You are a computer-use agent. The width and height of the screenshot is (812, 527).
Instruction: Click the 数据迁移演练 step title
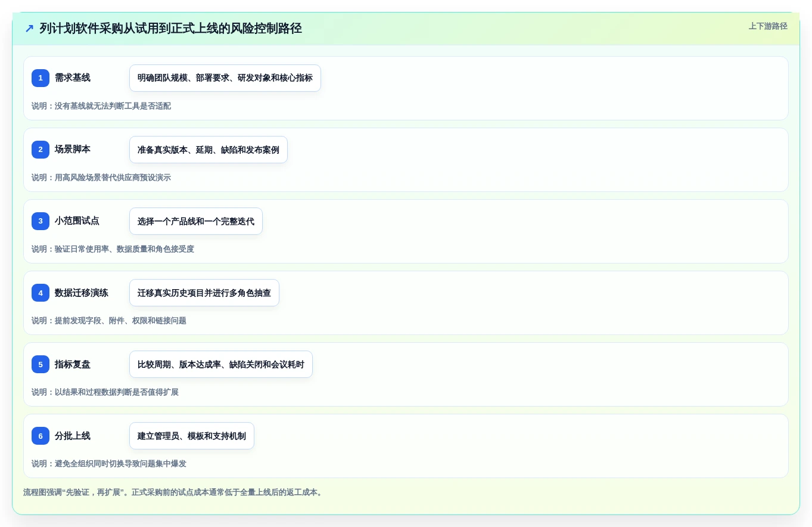82,293
